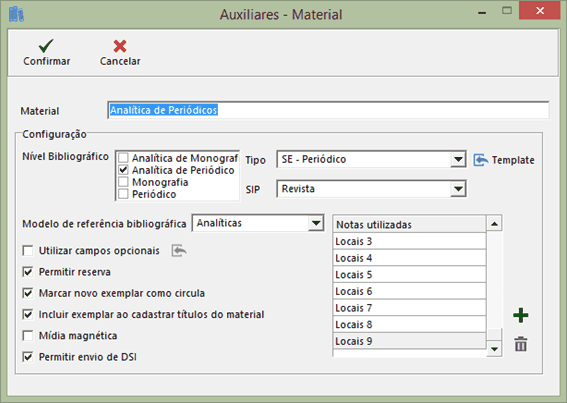
Task: Check Analítica de Monograf bibliographic level
Action: [x=123, y=158]
